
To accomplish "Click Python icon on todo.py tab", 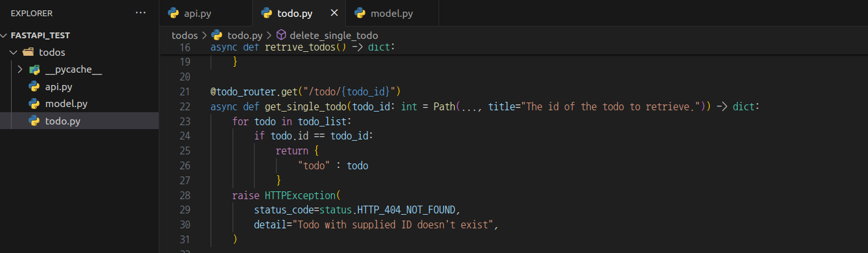I will click(266, 13).
